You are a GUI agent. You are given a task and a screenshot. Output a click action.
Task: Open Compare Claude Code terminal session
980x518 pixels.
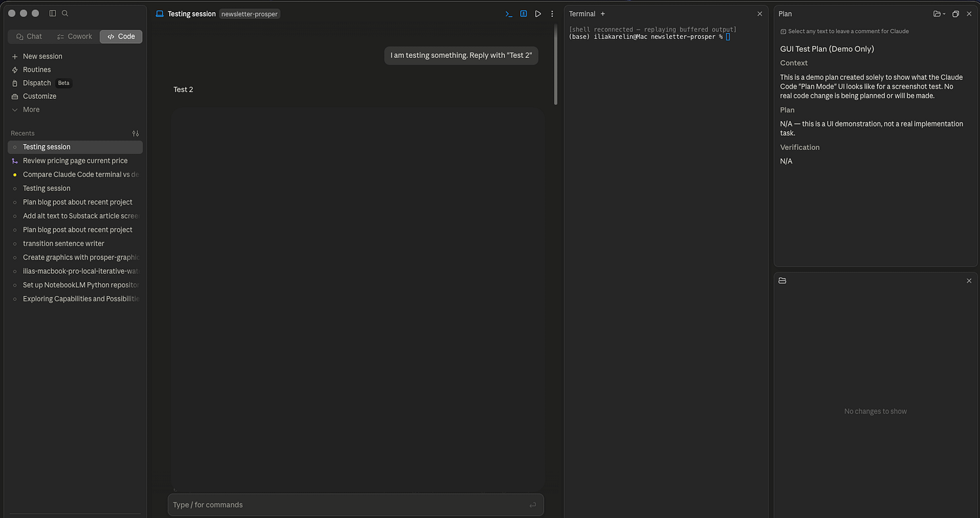[x=75, y=175]
